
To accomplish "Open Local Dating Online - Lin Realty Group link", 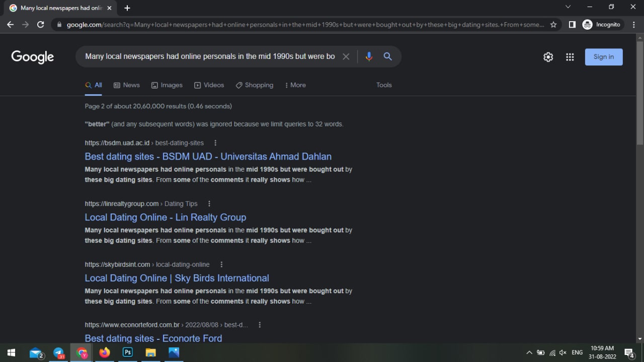I will (x=165, y=217).
